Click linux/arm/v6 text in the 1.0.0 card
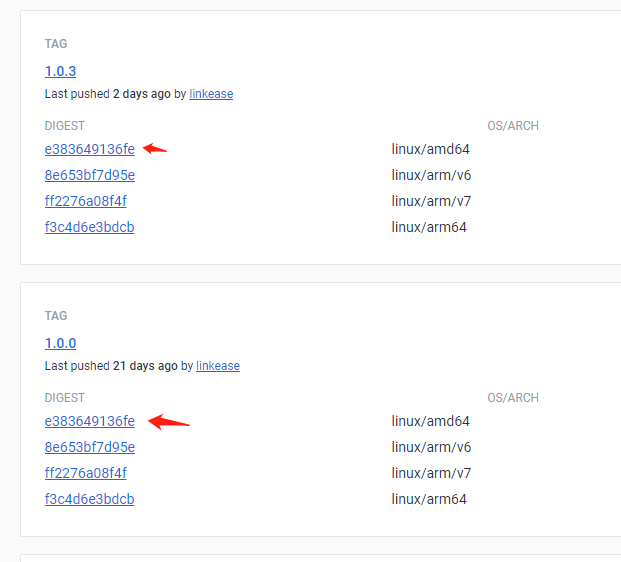Viewport: 621px width, 562px height. 431,447
